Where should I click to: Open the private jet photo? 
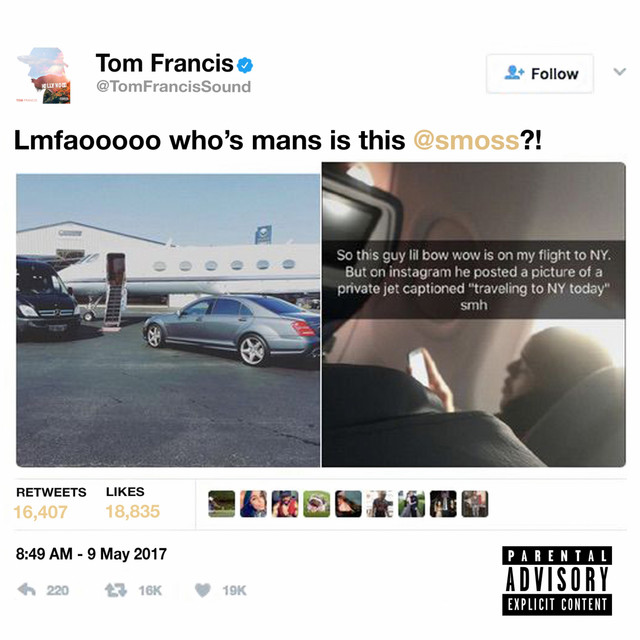coord(168,320)
